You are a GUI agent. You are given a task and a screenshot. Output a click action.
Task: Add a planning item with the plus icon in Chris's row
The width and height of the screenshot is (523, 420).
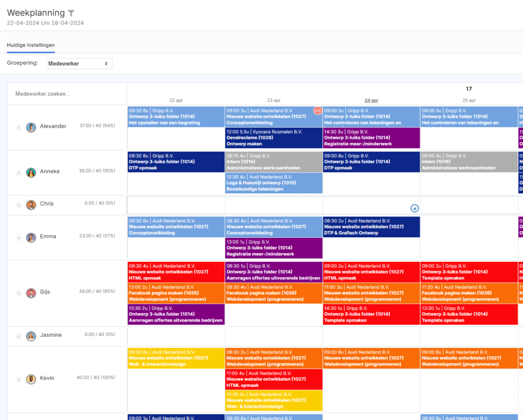415,208
